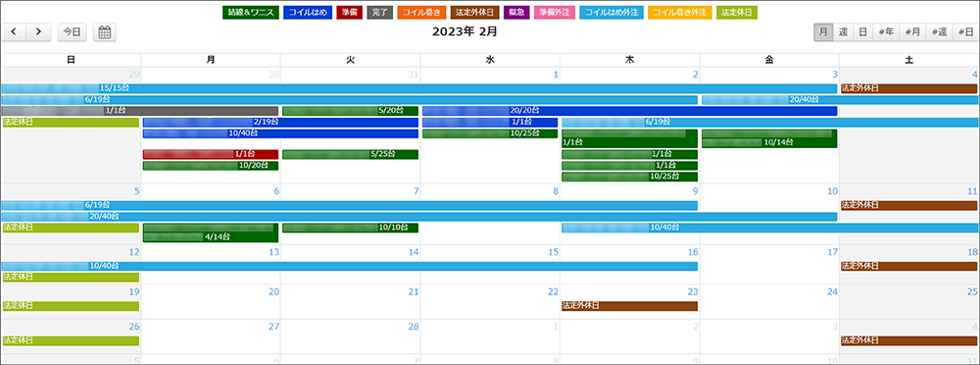The height and width of the screenshot is (365, 980).
Task: Switch to the 日 day view button
Action: click(x=862, y=32)
